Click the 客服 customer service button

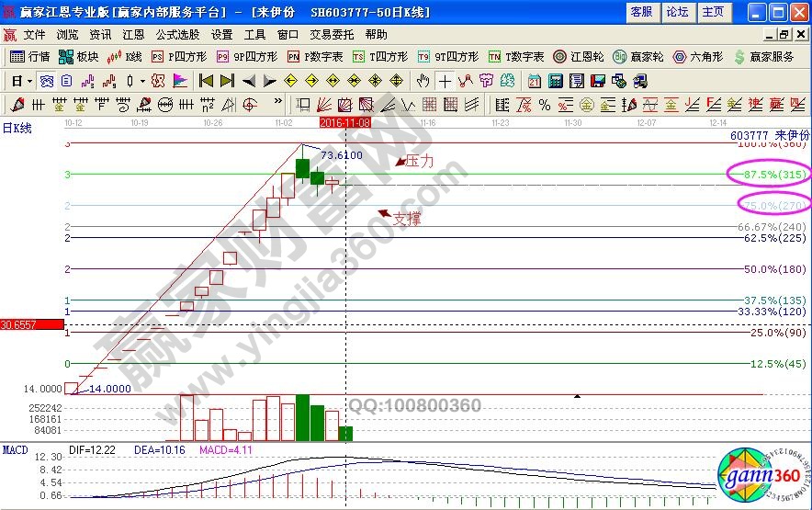pyautogui.click(x=641, y=12)
